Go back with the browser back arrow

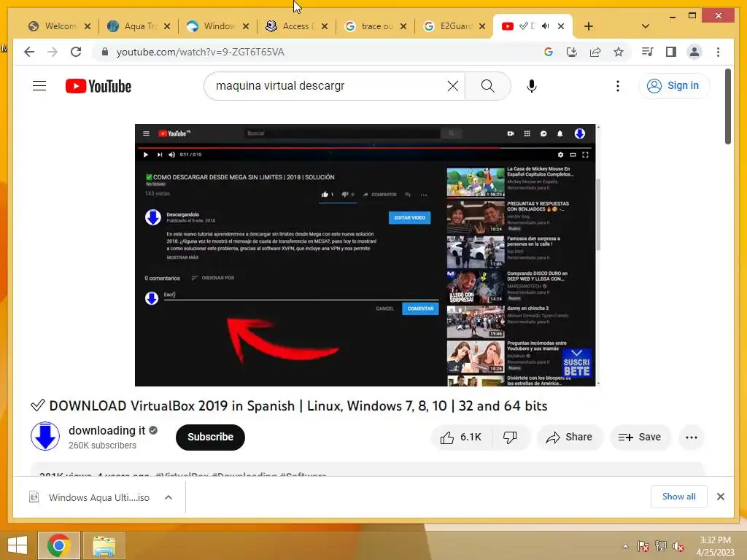[x=29, y=52]
